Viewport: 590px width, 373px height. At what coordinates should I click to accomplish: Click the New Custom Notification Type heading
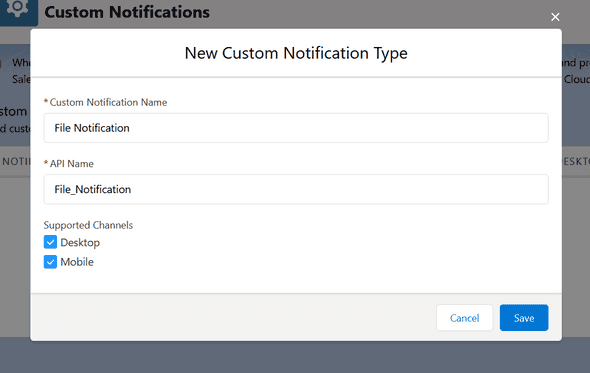coord(296,53)
